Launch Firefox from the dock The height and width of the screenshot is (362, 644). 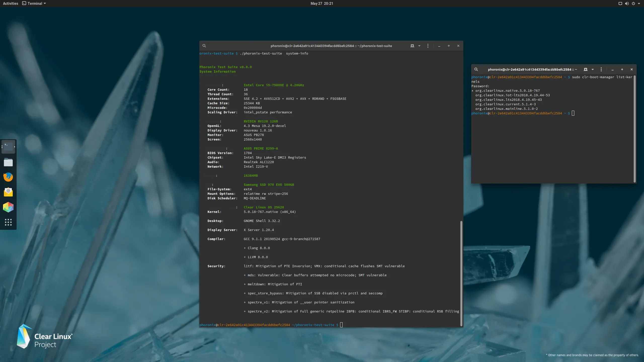8,177
